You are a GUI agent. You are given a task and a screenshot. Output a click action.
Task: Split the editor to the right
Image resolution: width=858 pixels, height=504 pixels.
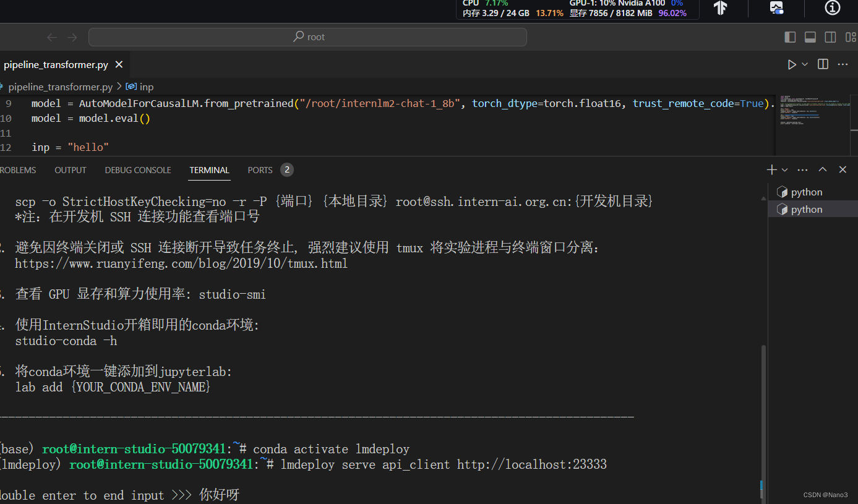pyautogui.click(x=823, y=64)
